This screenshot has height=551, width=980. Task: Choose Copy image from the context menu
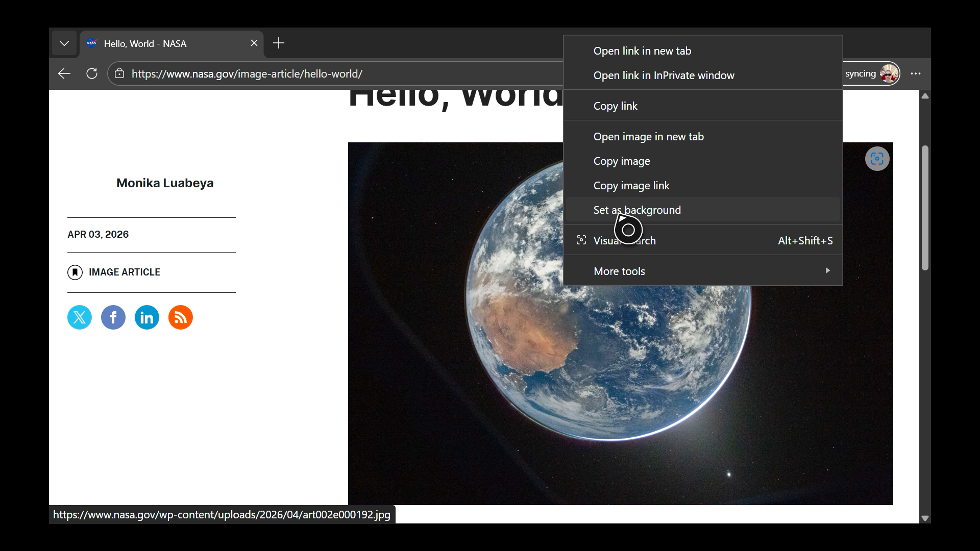[x=621, y=161]
